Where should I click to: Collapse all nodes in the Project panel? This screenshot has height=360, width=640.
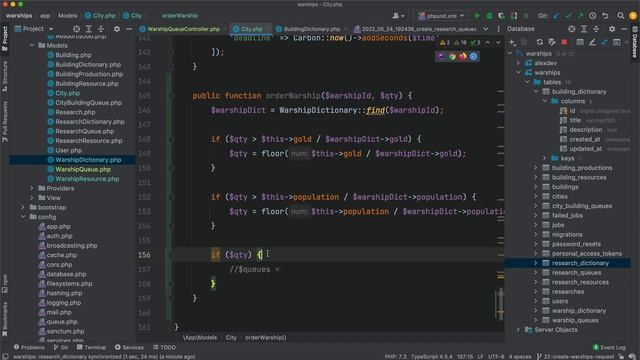tap(101, 29)
